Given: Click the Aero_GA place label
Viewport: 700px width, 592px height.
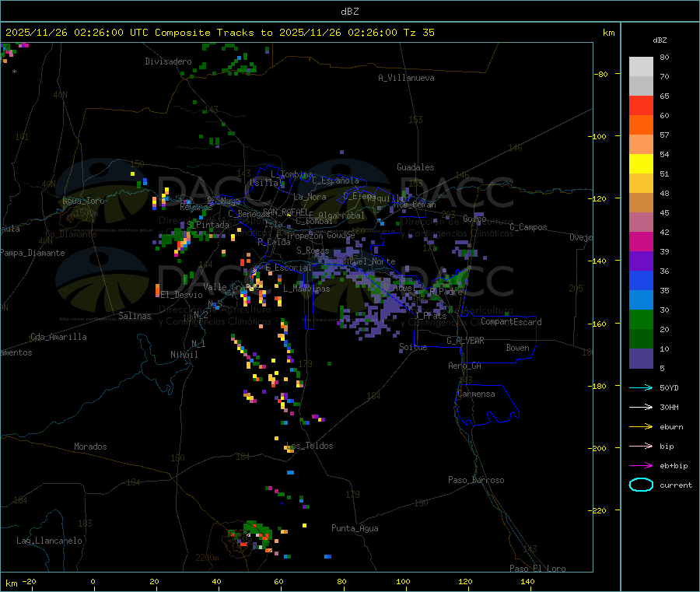Looking at the screenshot, I should click(x=465, y=366).
